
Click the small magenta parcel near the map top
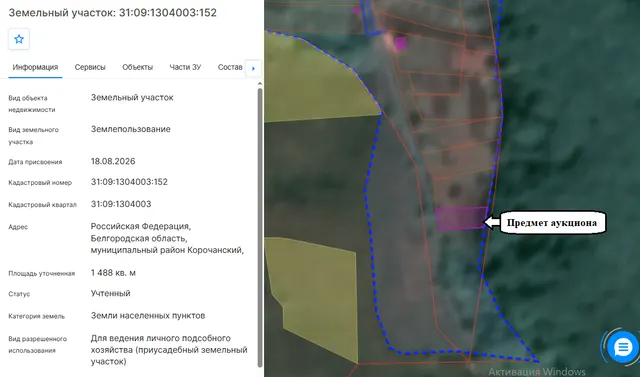point(400,43)
